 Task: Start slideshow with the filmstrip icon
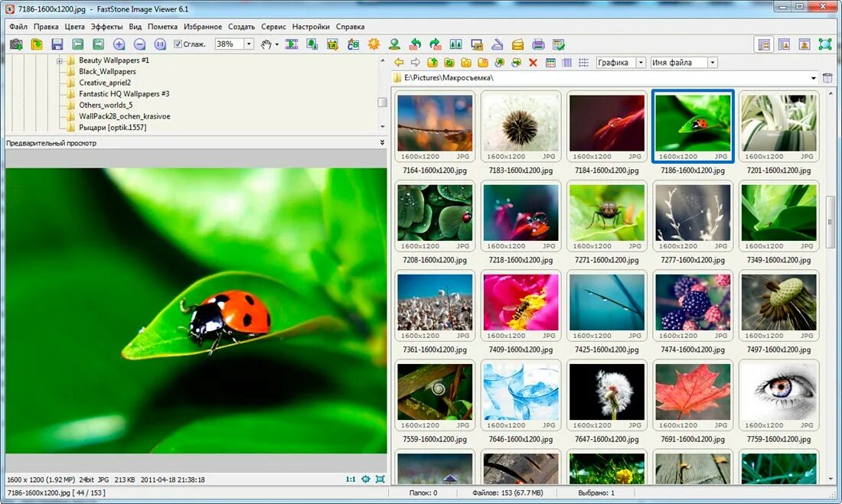pos(292,44)
